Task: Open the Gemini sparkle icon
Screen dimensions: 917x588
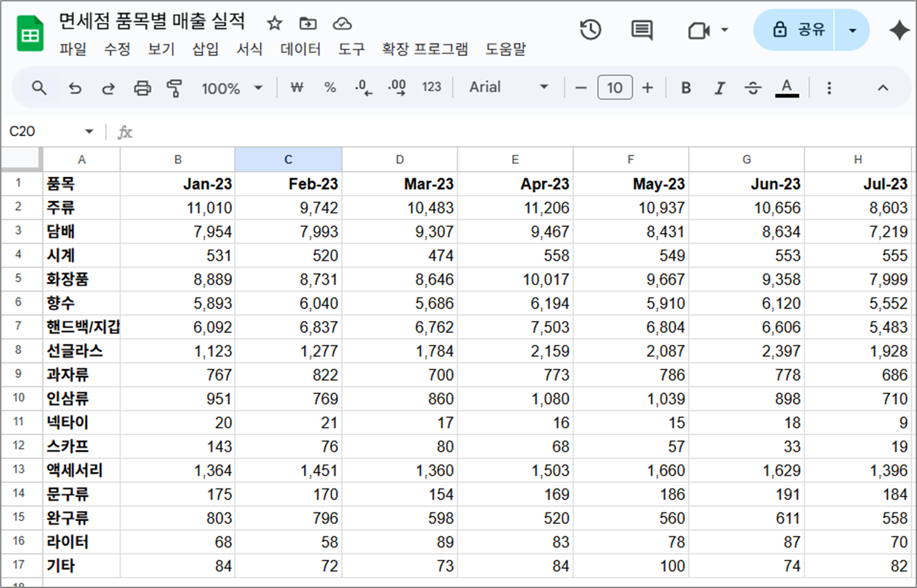Action: tap(899, 30)
